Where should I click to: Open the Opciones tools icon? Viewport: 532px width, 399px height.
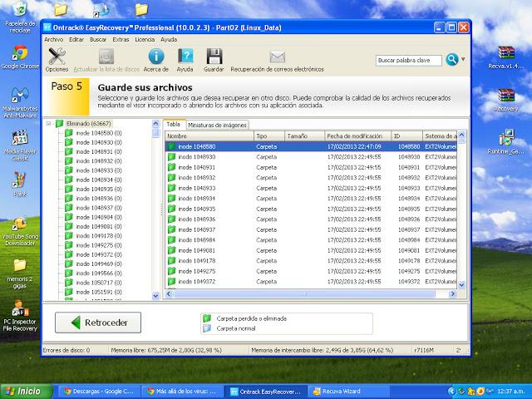tap(57, 57)
